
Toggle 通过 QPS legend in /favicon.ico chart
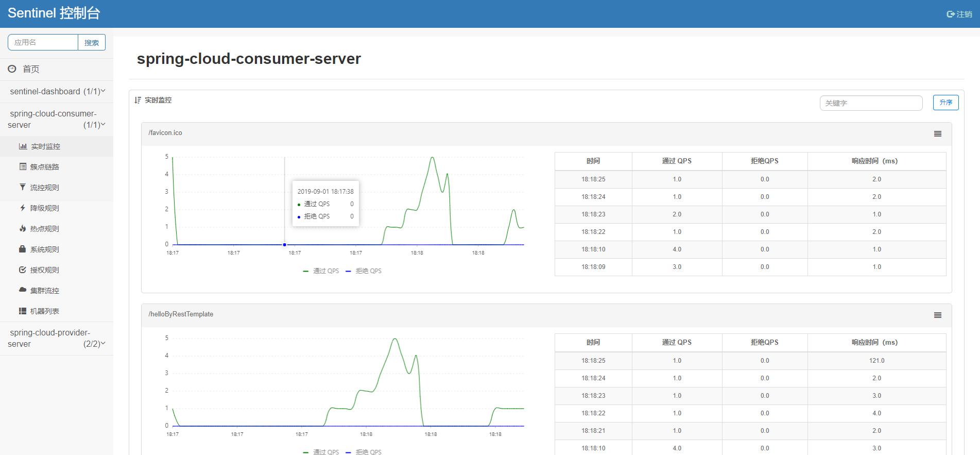(321, 271)
